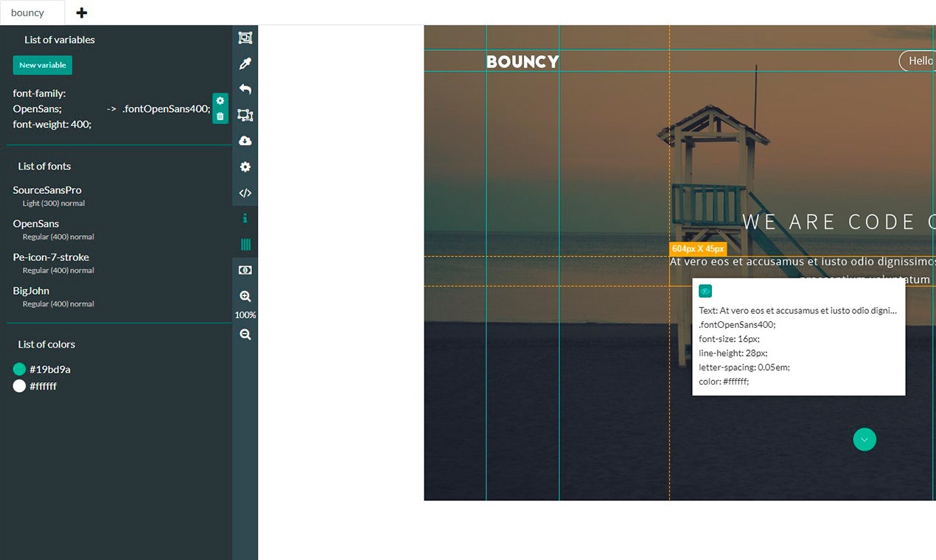Screen dimensions: 936x560
Task: Click the zoom in magnifier
Action: pos(245,296)
